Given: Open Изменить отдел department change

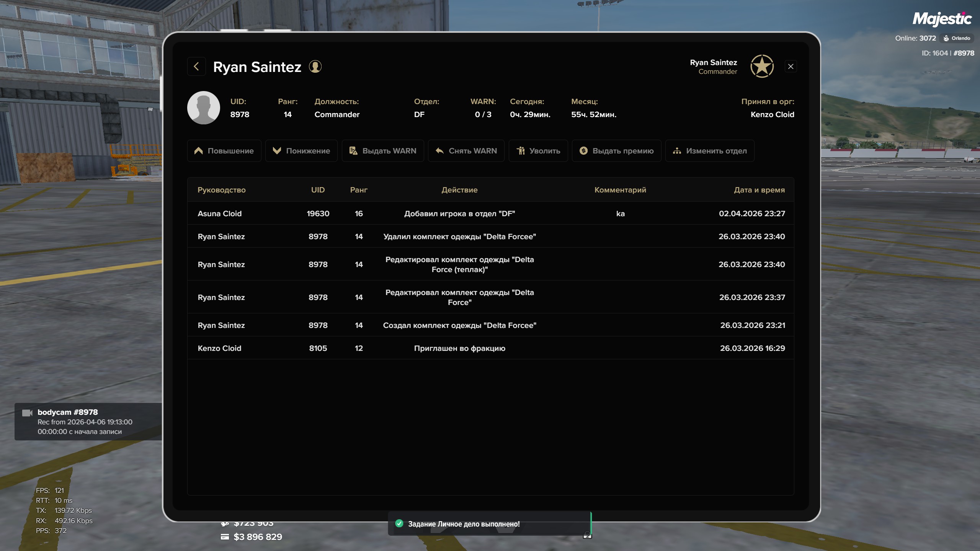Looking at the screenshot, I should tap(710, 151).
